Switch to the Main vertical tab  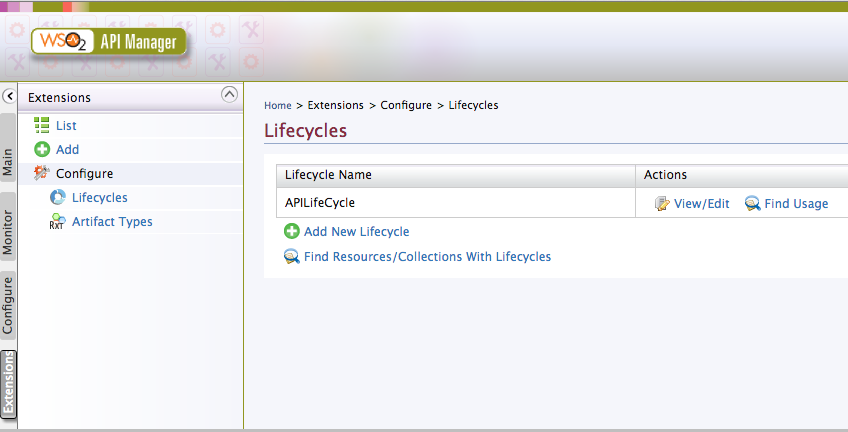(8, 162)
